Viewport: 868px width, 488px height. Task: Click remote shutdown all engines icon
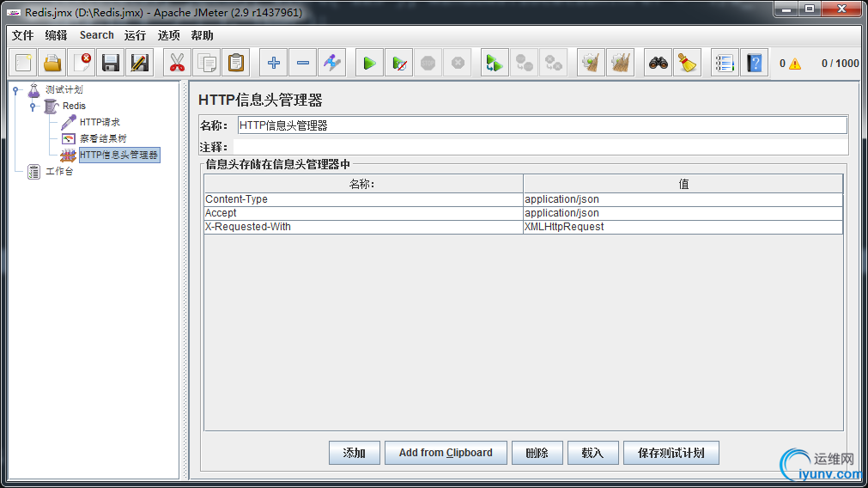(x=554, y=63)
